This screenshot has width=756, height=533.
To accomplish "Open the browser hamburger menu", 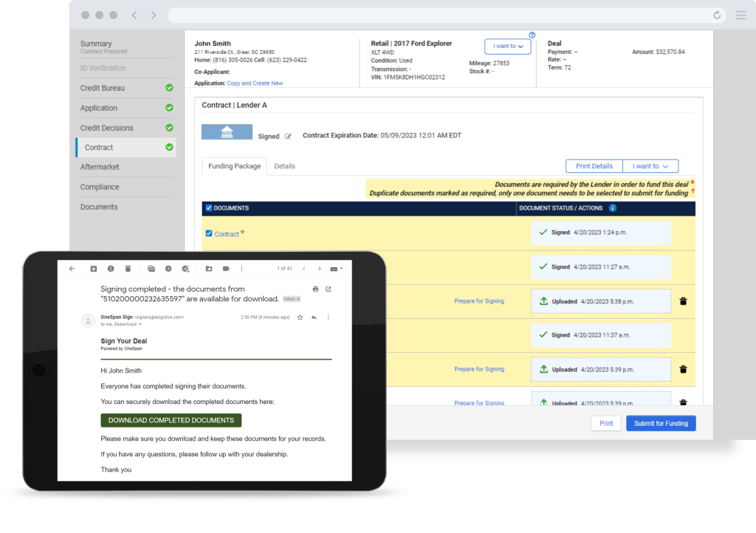I will click(x=741, y=16).
